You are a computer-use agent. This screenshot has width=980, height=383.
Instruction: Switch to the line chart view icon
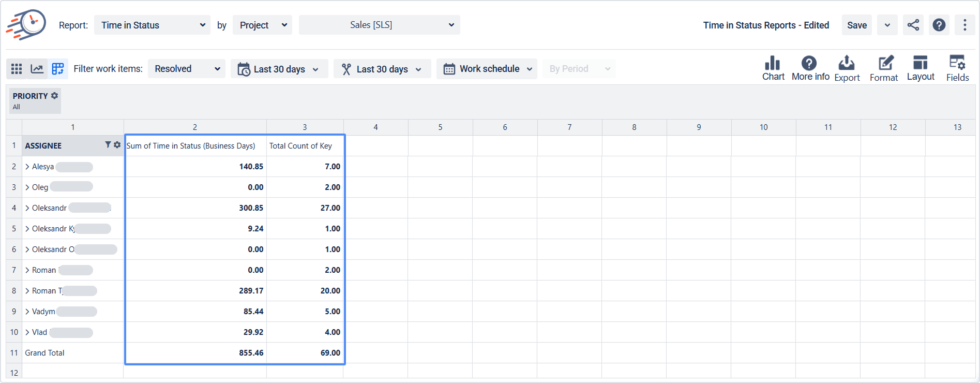click(x=37, y=69)
